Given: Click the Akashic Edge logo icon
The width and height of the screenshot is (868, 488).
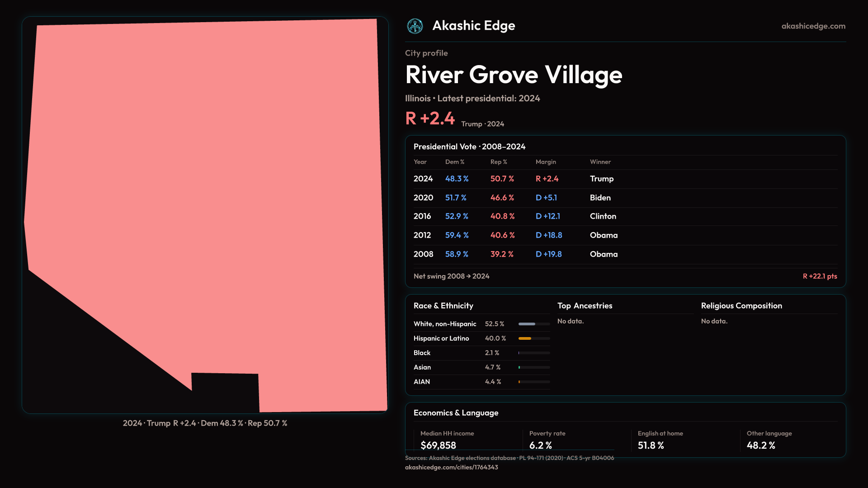Looking at the screenshot, I should pos(415,26).
